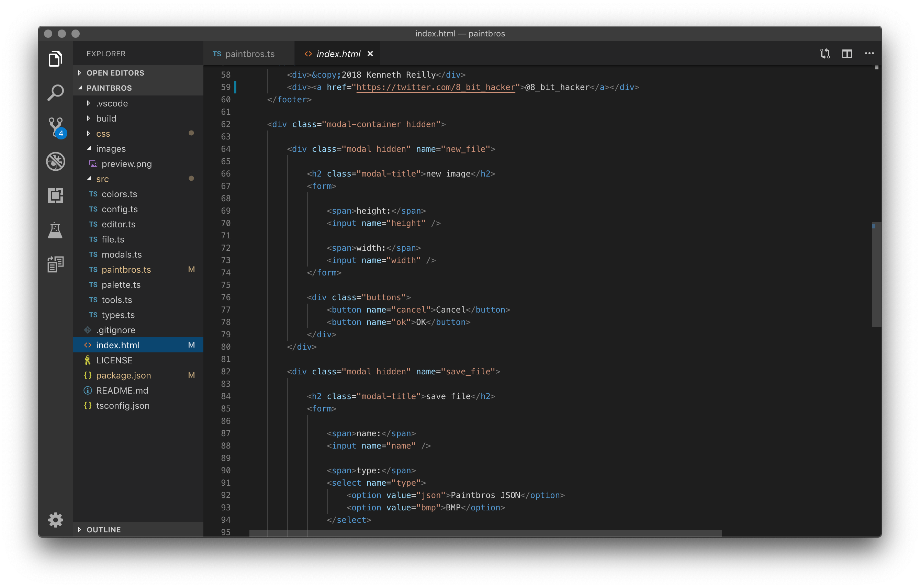Screen dimensions: 920x588
Task: Collapse the OPEN EDITORS section
Action: [115, 72]
